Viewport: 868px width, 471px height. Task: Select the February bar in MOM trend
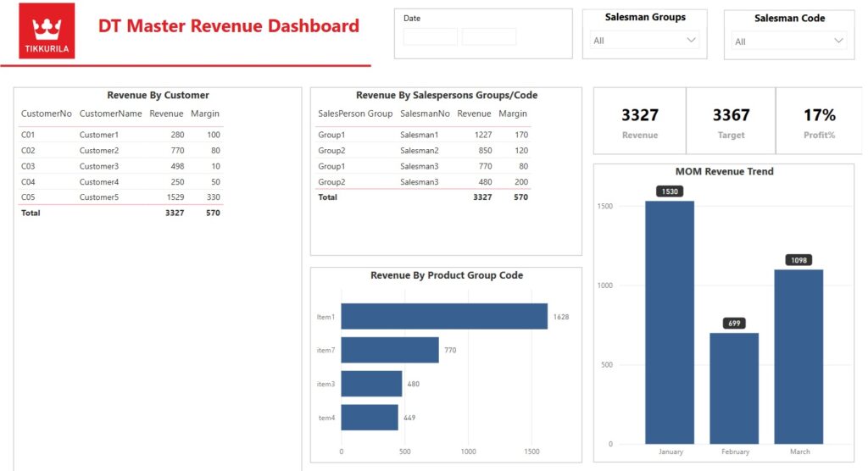[734, 388]
